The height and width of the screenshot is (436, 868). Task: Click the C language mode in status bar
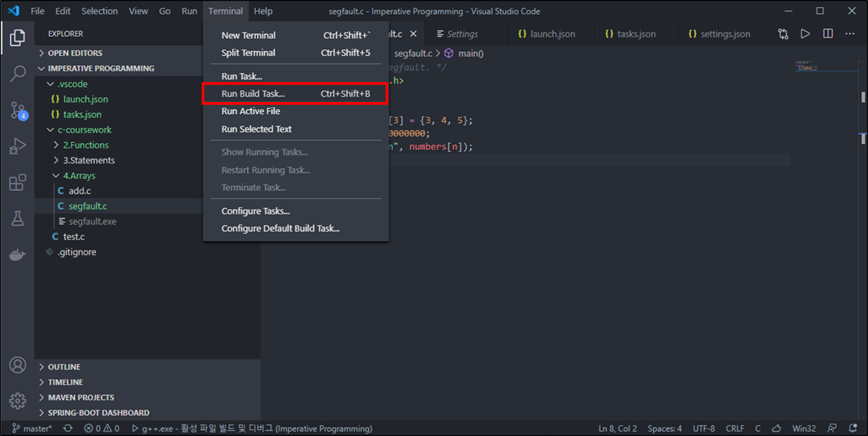(758, 428)
